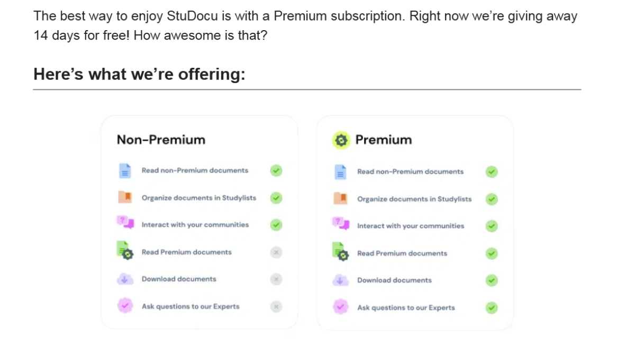Click 'Interact with your communities' in Premium card
Image resolution: width=635 pixels, height=364 pixels.
click(411, 226)
